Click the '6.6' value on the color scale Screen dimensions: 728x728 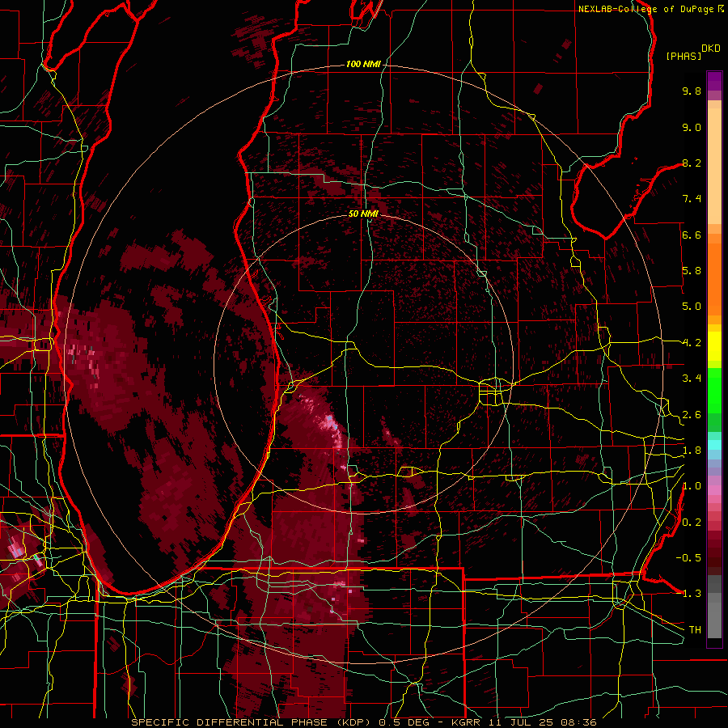[x=692, y=235]
